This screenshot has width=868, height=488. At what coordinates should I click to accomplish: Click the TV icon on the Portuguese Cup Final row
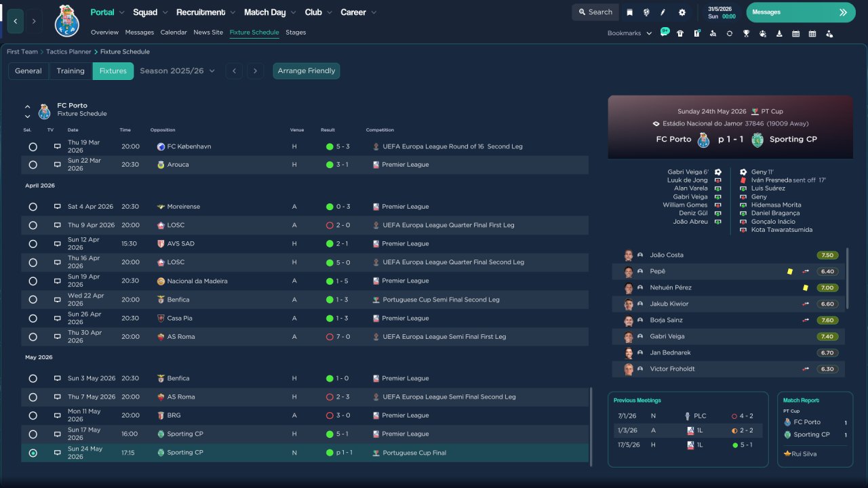[x=57, y=453]
